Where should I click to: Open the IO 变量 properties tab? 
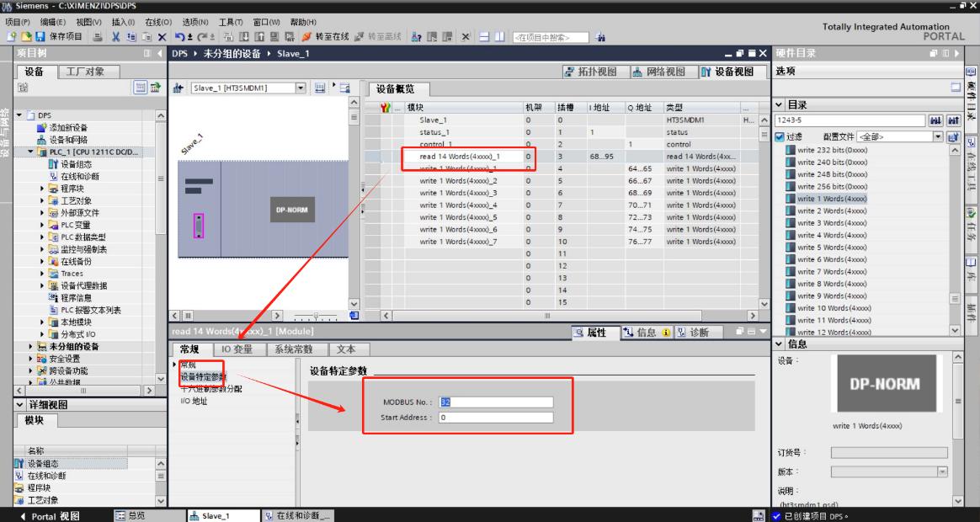click(237, 349)
